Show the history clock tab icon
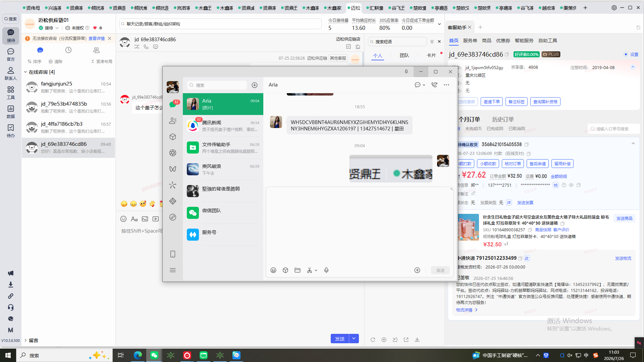Image resolution: width=644 pixels, height=362 pixels. pos(68,50)
